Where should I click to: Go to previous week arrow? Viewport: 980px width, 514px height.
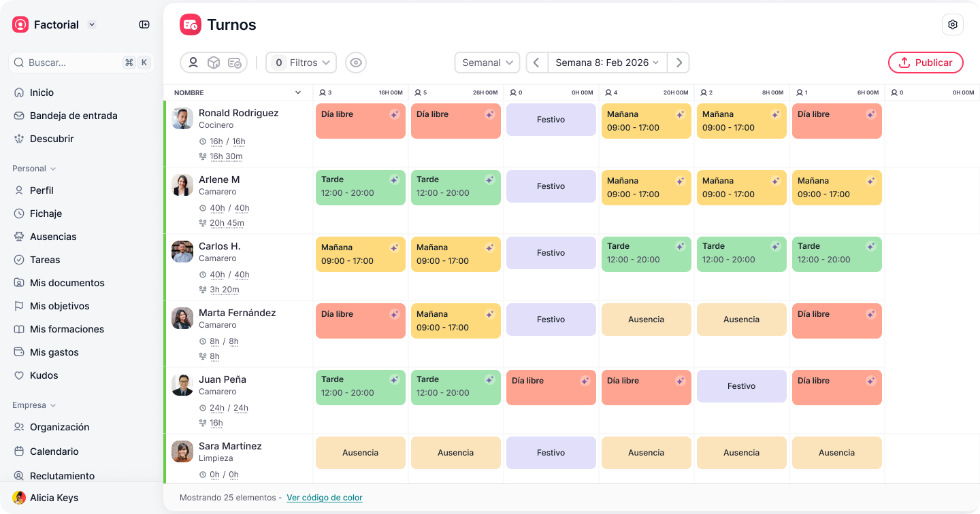pos(536,63)
